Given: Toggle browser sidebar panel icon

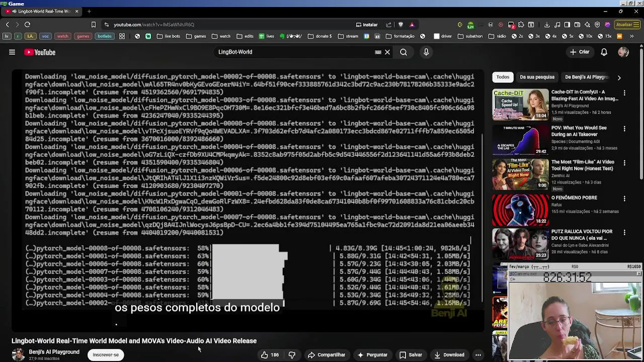Looking at the screenshot, I should tap(567, 25).
